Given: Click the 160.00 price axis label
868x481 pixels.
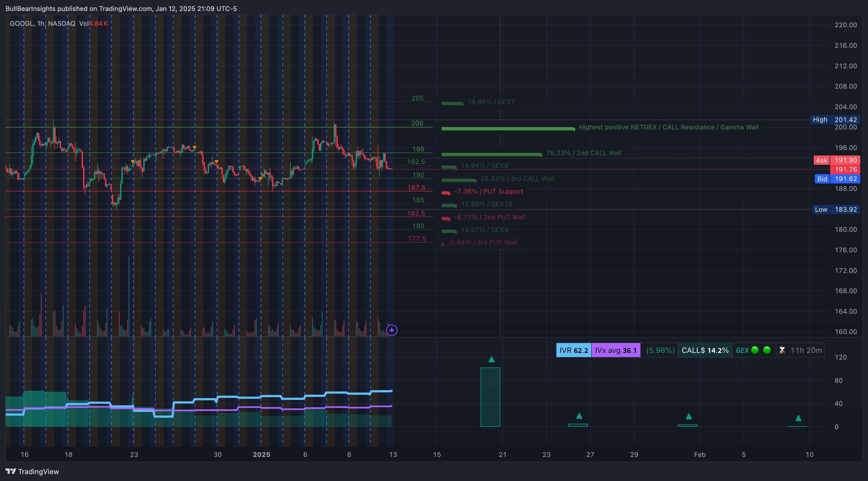Looking at the screenshot, I should [x=846, y=332].
